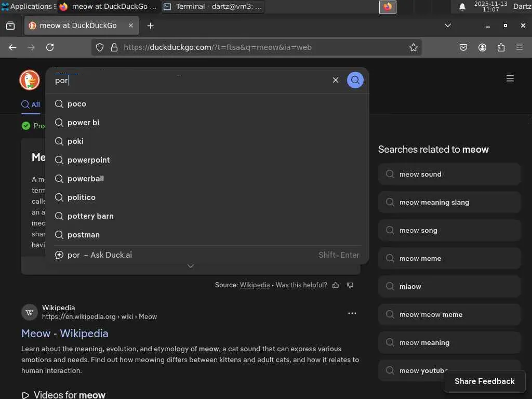Open related search meow meme
This screenshot has width=532, height=399.
point(449,258)
